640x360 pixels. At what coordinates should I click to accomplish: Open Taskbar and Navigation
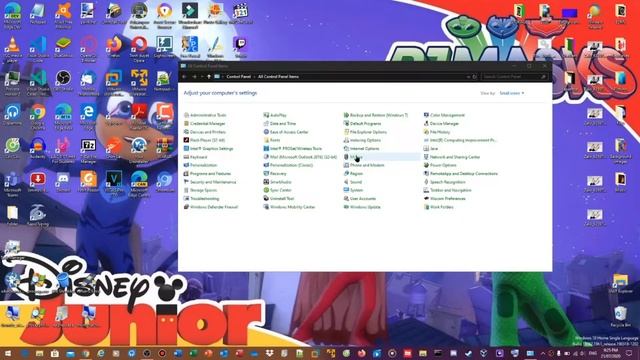[448, 190]
